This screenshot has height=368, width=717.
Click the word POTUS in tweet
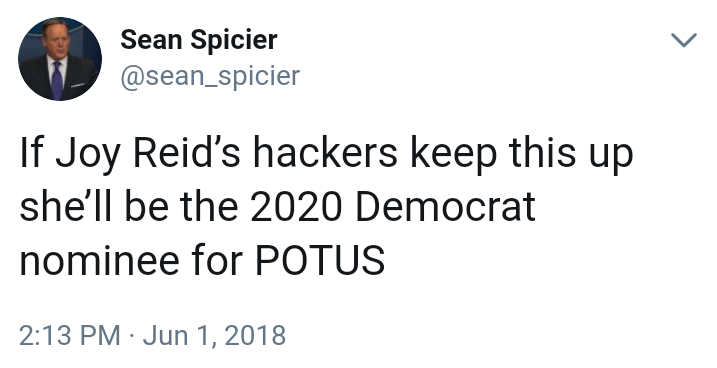320,261
